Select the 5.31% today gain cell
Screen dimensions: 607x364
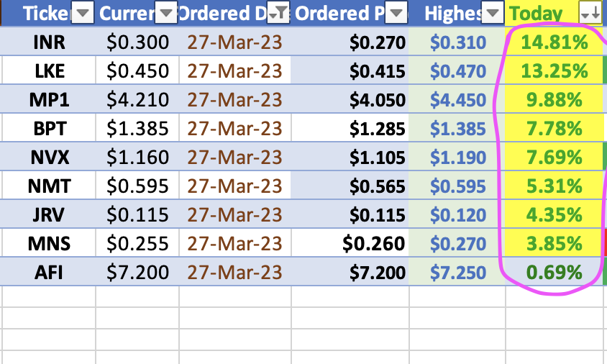pyautogui.click(x=554, y=186)
